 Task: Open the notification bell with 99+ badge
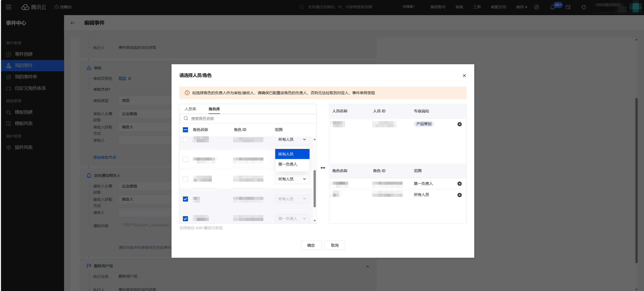[552, 7]
